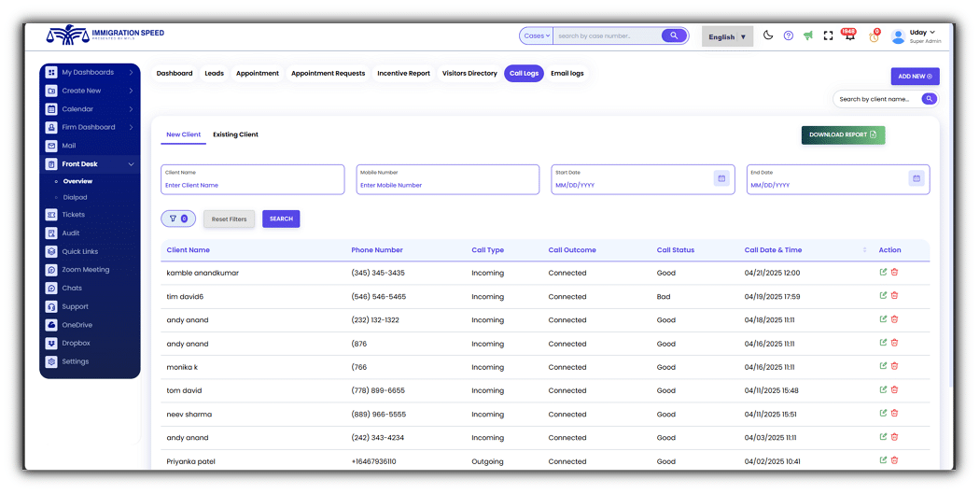Open the Cases search type dropdown
Viewport: 980px width, 494px height.
[x=537, y=35]
